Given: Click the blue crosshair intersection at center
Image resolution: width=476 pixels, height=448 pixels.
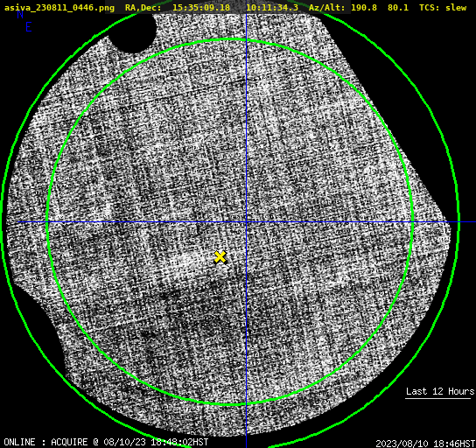Looking at the screenshot, I should [x=246, y=222].
